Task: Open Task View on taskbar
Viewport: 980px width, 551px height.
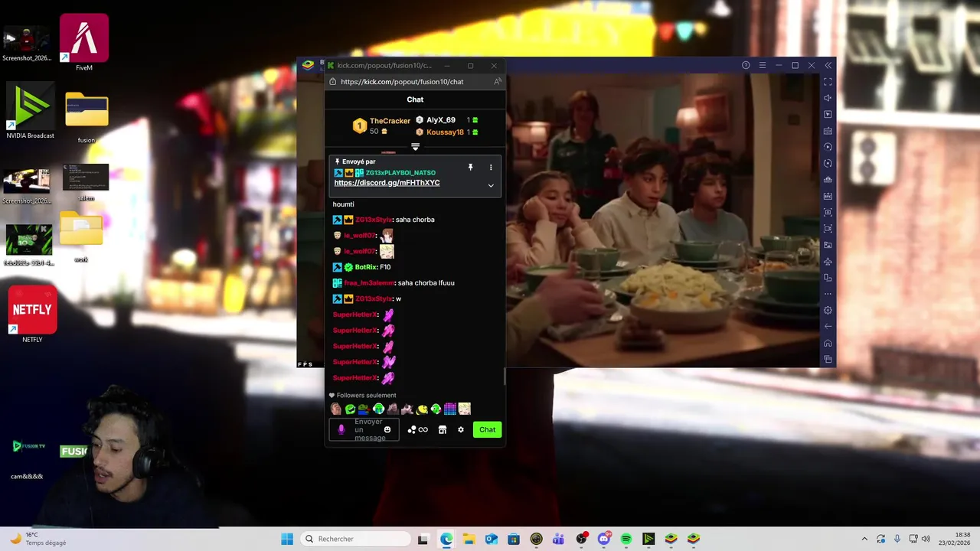Action: pyautogui.click(x=423, y=539)
